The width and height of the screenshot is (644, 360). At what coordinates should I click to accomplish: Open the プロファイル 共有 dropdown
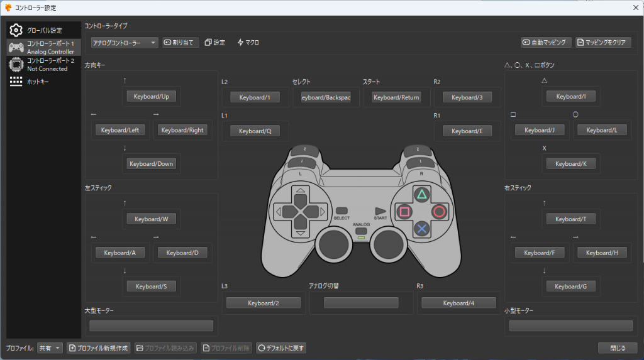pos(50,348)
